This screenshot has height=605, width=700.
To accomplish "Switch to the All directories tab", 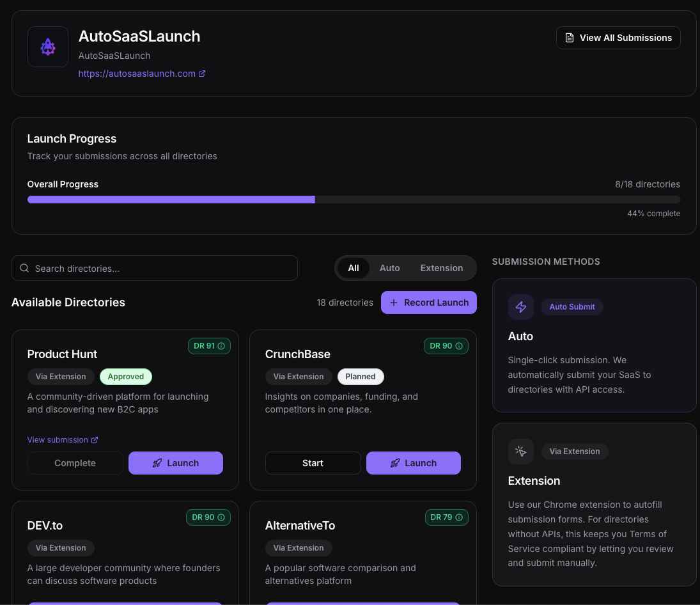I will (x=354, y=267).
